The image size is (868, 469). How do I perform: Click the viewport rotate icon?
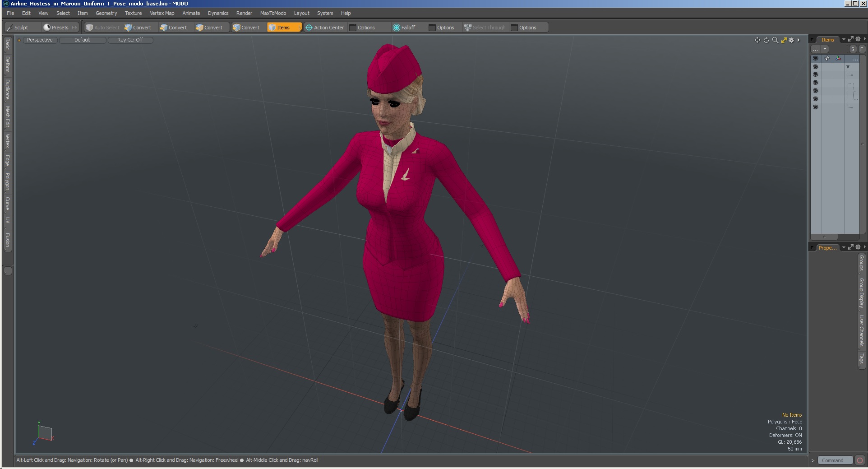click(766, 40)
